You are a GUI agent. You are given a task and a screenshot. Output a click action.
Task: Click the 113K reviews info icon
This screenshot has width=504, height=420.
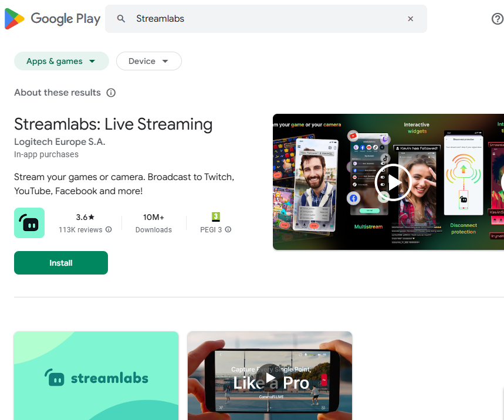coord(109,229)
